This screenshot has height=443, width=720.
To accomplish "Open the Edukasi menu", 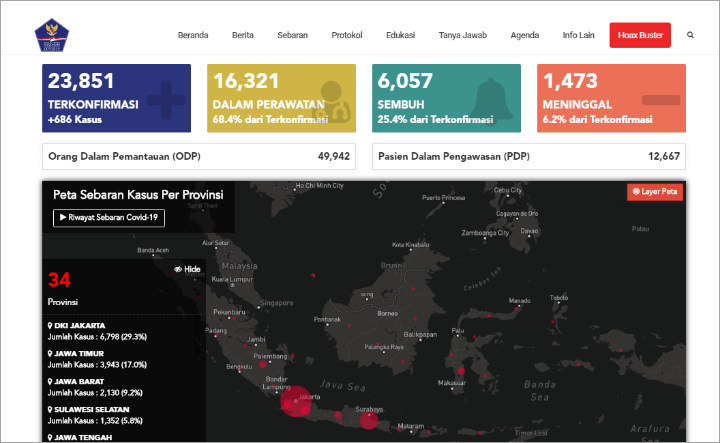I will (x=400, y=35).
